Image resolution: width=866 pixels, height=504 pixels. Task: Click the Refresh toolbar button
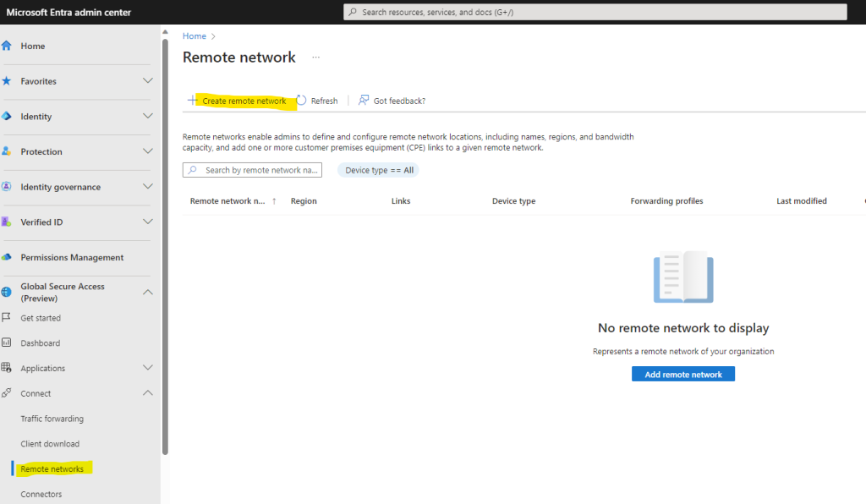(x=317, y=101)
